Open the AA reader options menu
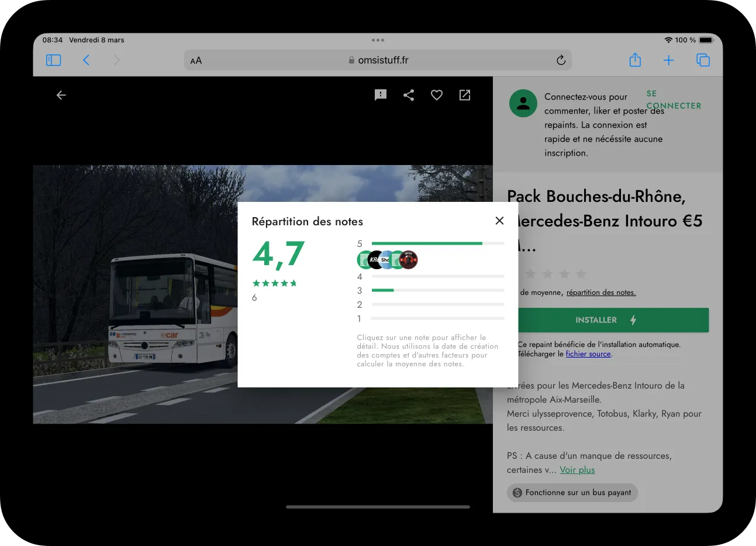 196,60
